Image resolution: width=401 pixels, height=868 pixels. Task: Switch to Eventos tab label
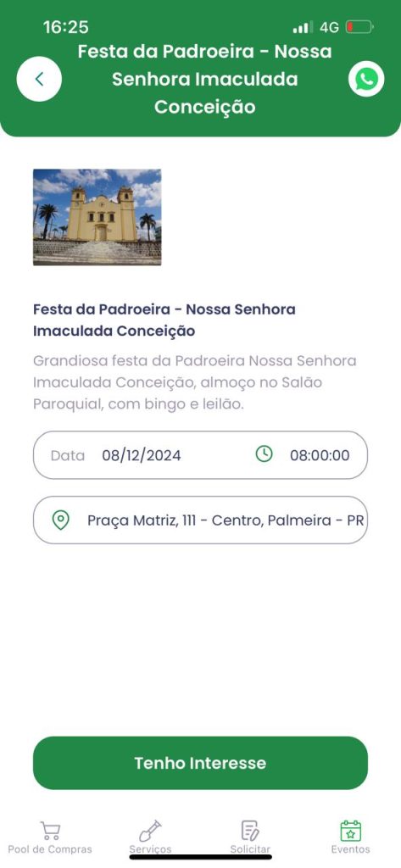coord(351,849)
